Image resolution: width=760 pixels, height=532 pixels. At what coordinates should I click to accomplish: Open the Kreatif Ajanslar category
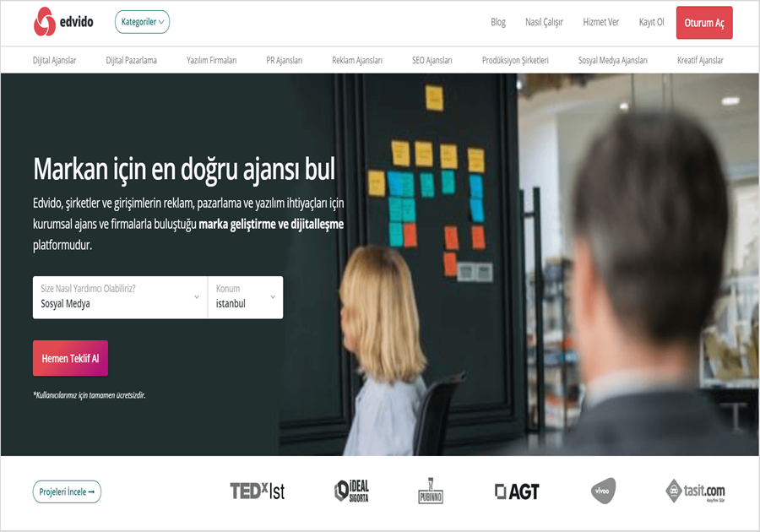point(700,60)
